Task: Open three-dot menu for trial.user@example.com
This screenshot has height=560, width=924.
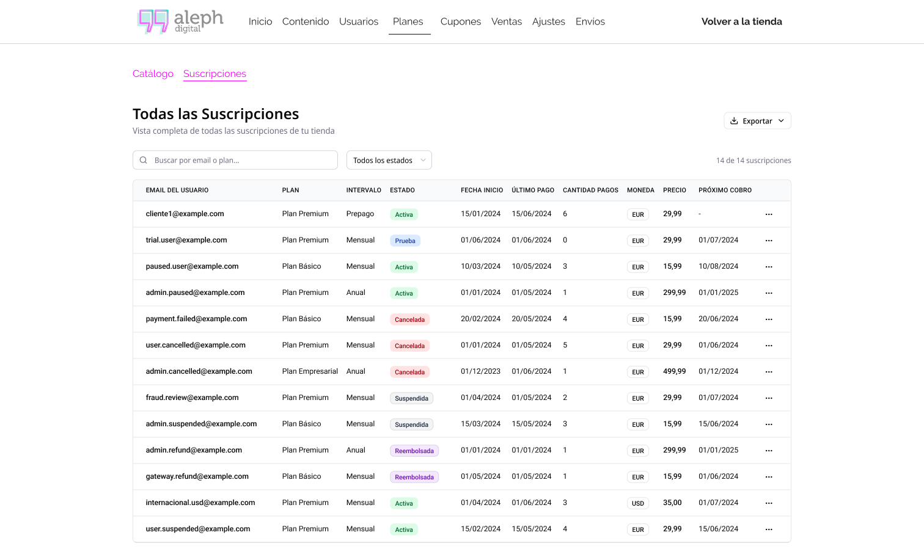Action: (769, 241)
